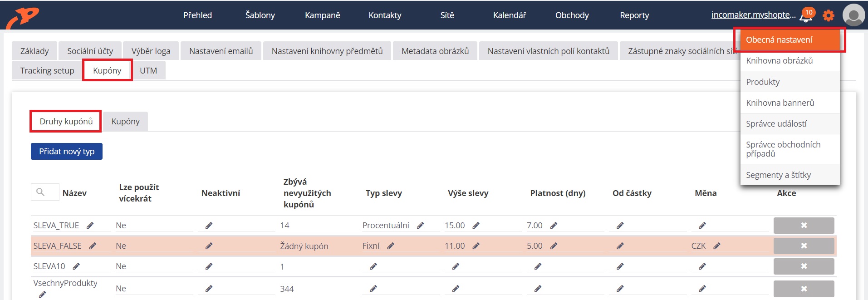This screenshot has width=868, height=300.
Task: Edit Fixní discount type pencil
Action: [391, 246]
